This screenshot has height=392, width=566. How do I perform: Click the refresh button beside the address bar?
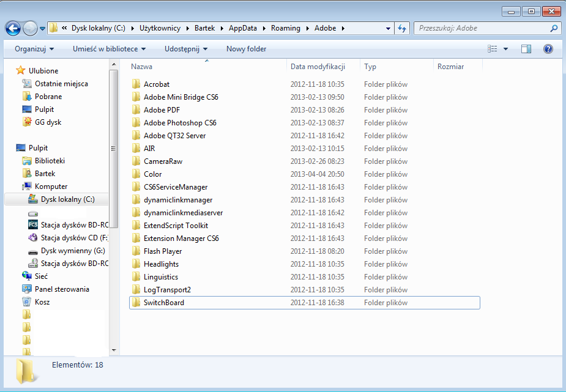pyautogui.click(x=402, y=28)
